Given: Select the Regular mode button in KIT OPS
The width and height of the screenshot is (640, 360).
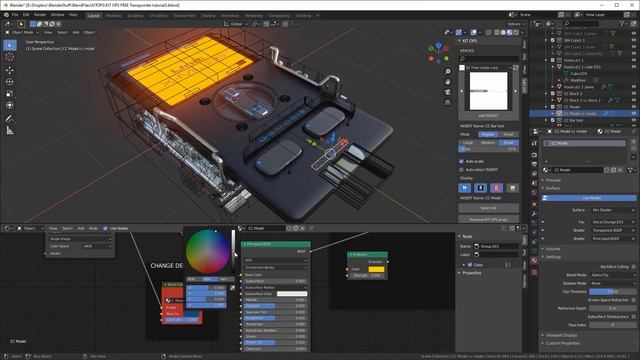Looking at the screenshot, I should click(488, 134).
